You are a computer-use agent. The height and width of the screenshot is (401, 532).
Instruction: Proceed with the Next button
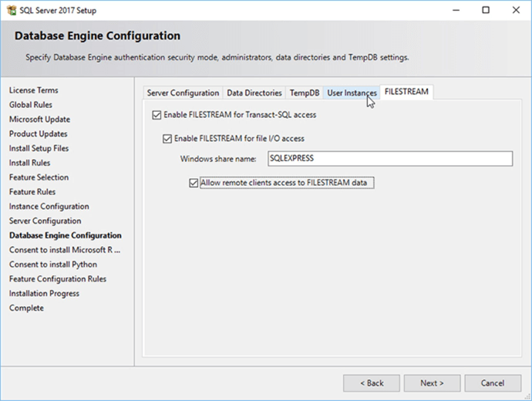(432, 383)
